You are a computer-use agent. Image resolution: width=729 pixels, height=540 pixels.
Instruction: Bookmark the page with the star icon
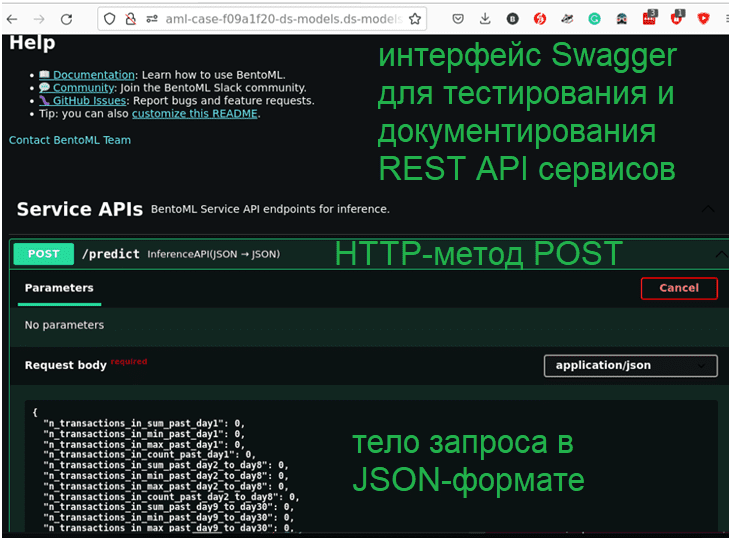tap(415, 19)
